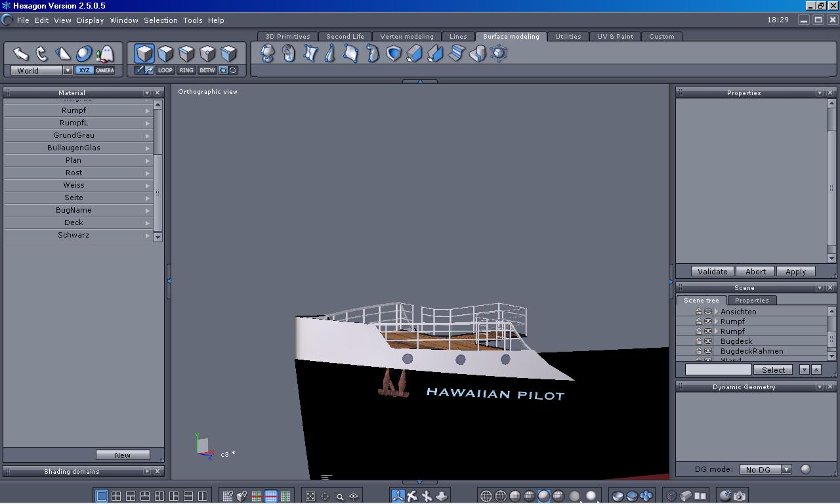Lock the BugdeckRahmen object

click(698, 351)
